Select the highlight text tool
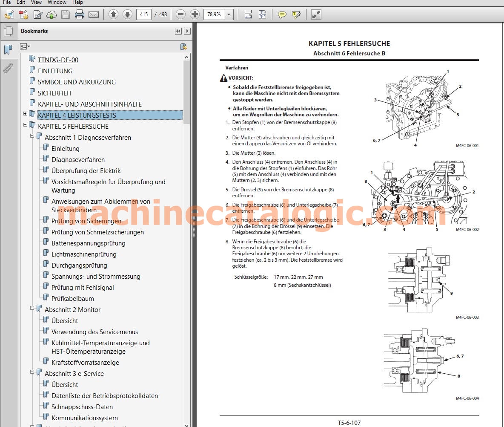 tap(296, 14)
